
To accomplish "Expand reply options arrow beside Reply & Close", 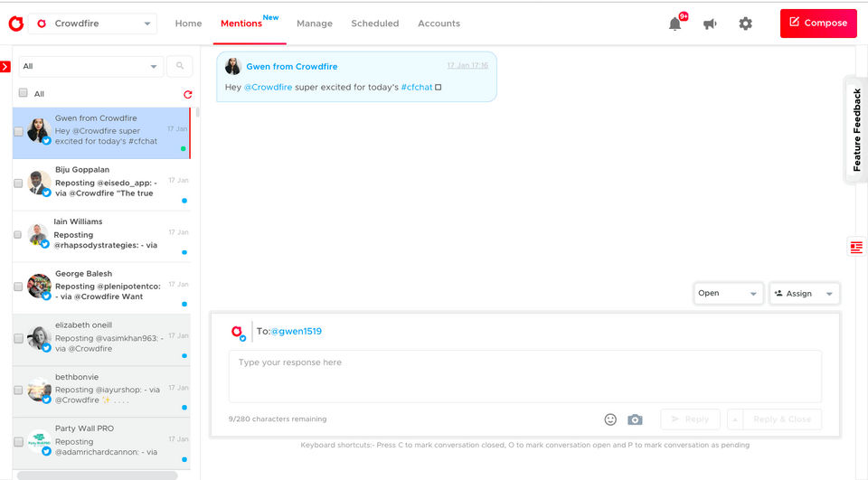I will click(735, 419).
